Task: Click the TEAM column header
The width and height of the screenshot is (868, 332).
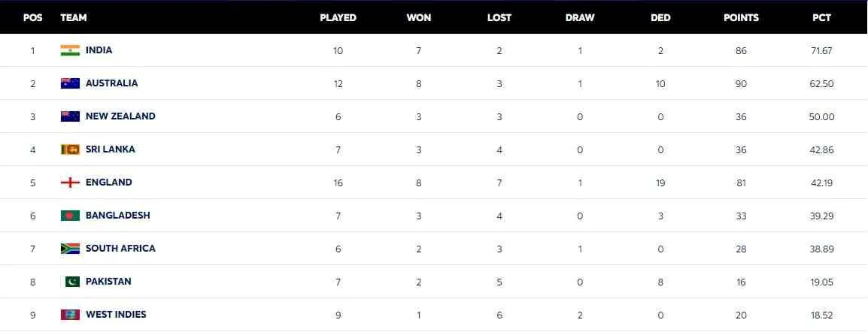Action: pyautogui.click(x=73, y=17)
